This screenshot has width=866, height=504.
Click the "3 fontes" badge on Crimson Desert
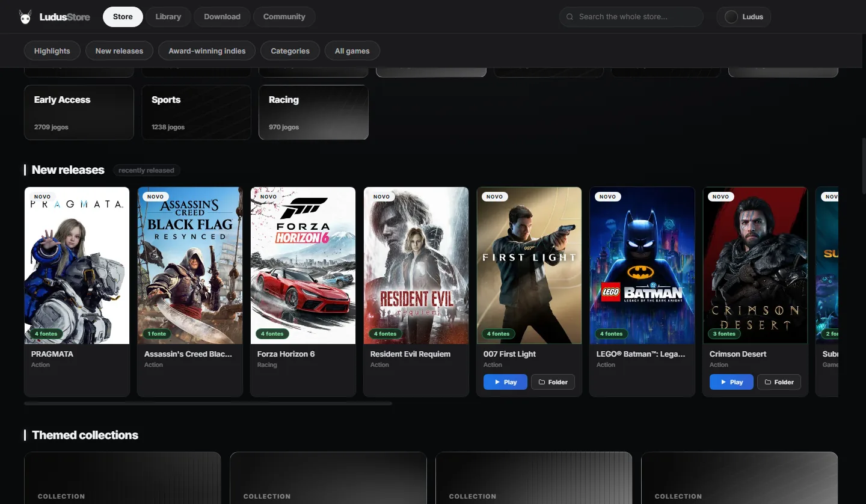724,334
